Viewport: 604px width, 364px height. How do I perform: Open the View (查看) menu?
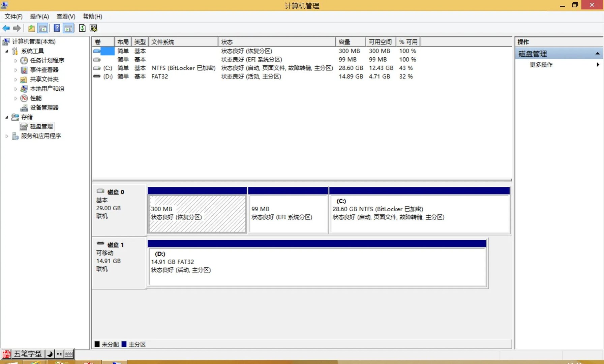pyautogui.click(x=66, y=17)
